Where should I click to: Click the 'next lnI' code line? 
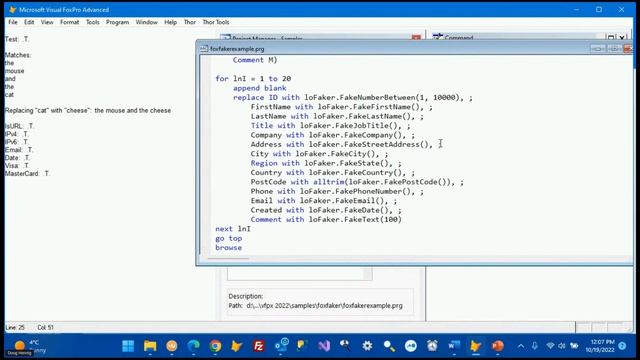coord(233,229)
